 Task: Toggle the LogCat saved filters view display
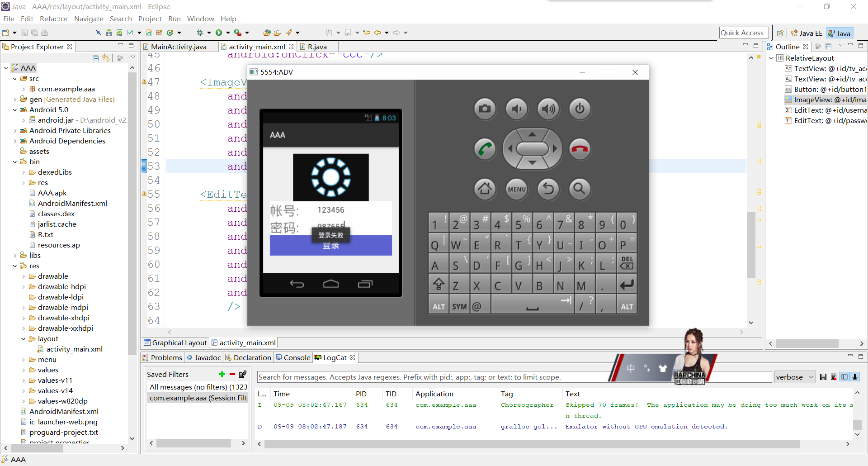click(844, 377)
